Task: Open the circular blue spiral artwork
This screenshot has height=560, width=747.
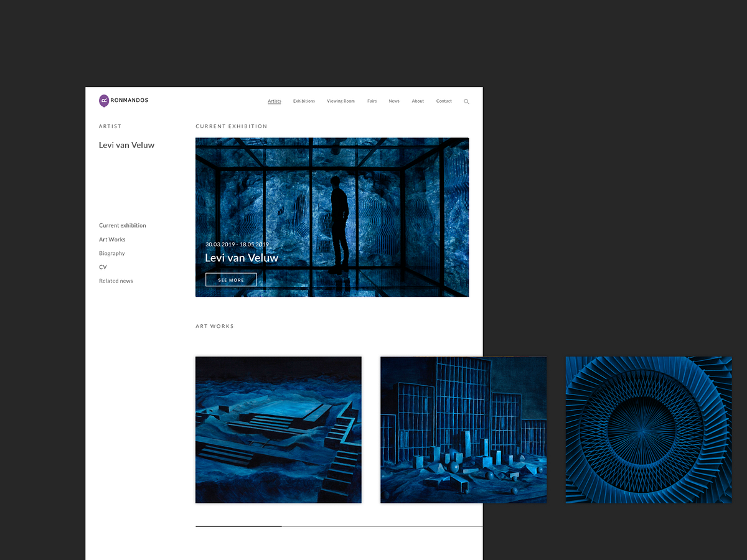Action: pyautogui.click(x=649, y=429)
